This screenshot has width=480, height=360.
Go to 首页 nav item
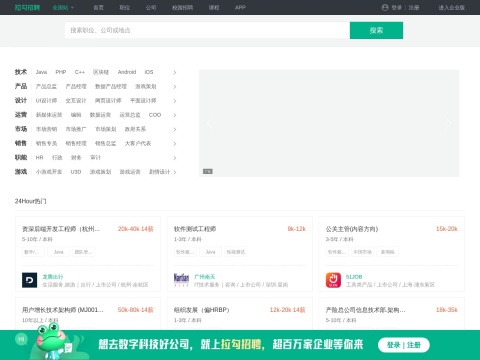tap(98, 7)
